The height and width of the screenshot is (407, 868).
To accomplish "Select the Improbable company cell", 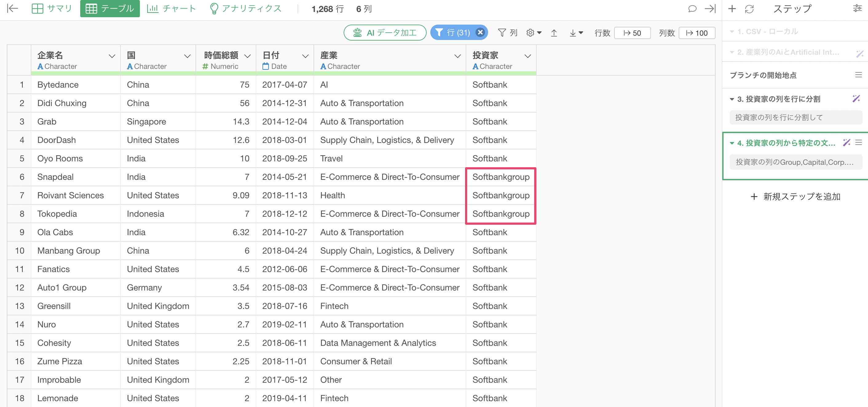I will coord(76,380).
